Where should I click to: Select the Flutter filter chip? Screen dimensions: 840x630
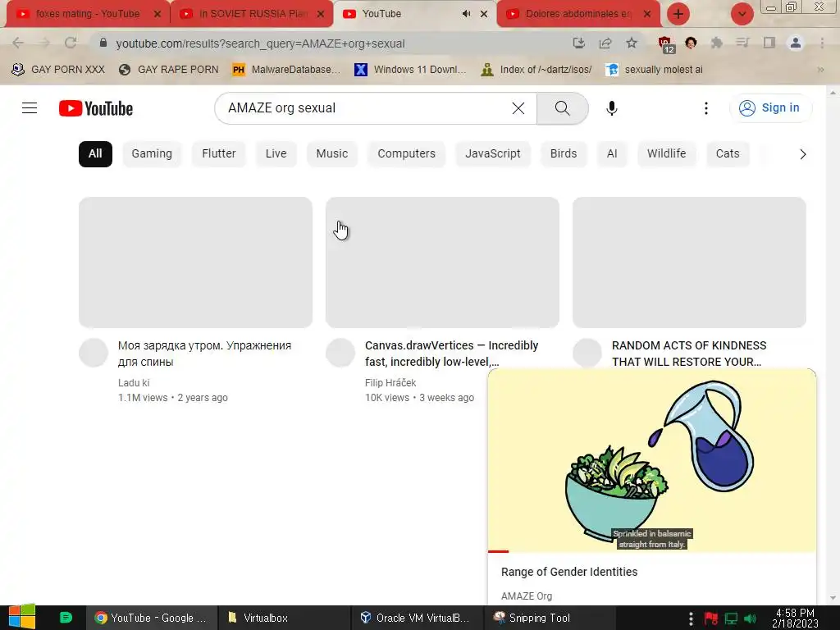tap(218, 153)
